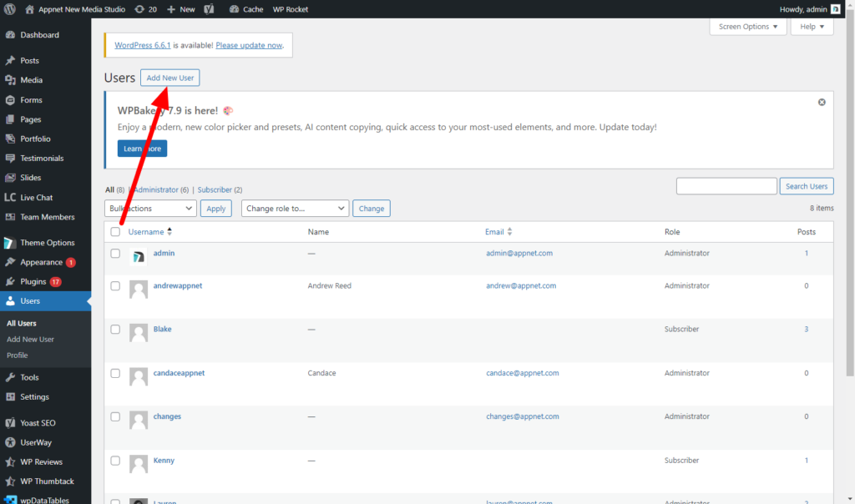Click the Portfolio icon in sidebar
The width and height of the screenshot is (855, 504).
click(x=10, y=139)
